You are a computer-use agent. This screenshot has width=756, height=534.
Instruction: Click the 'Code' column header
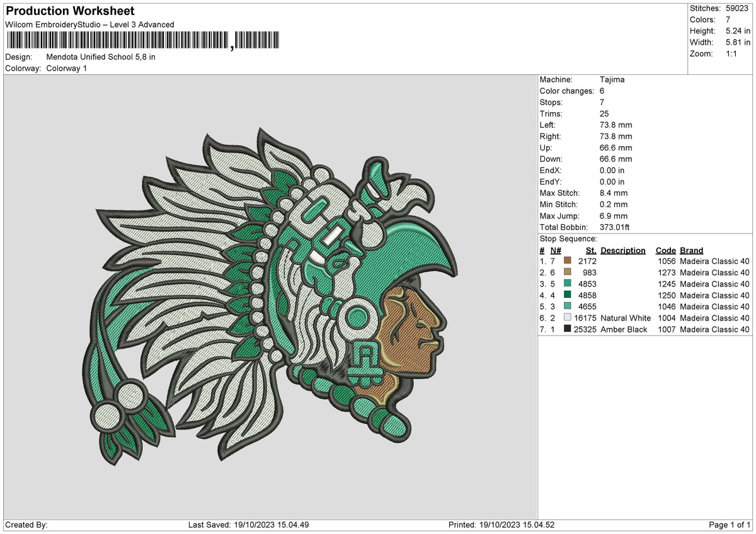[666, 250]
